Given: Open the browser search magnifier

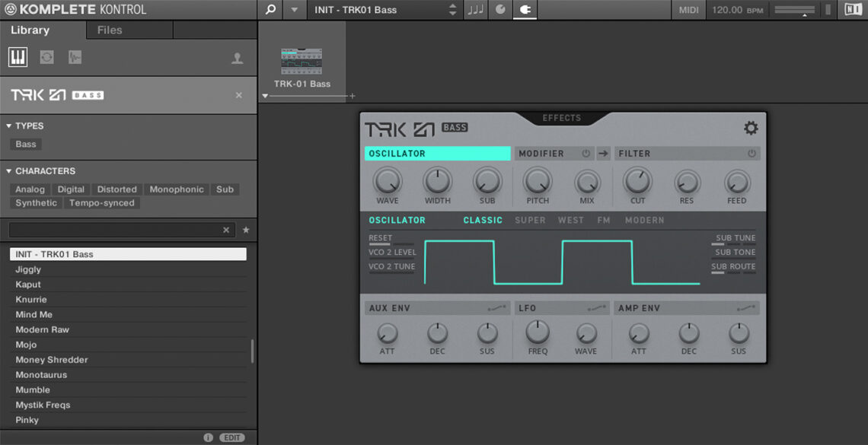Looking at the screenshot, I should point(270,10).
